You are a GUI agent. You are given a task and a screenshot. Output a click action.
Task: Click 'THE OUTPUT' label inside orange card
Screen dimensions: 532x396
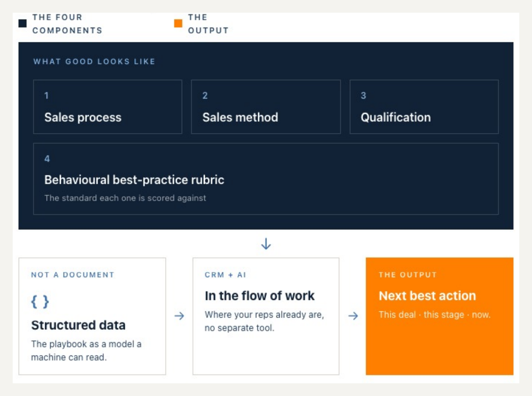[408, 275]
